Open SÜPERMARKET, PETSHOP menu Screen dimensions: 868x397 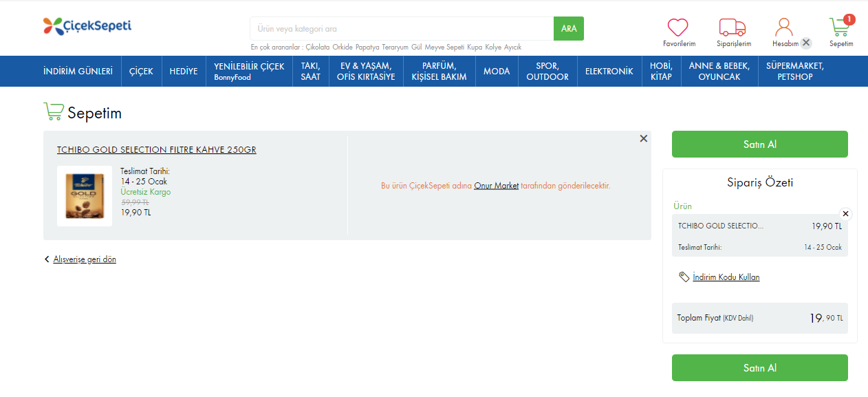pos(795,72)
